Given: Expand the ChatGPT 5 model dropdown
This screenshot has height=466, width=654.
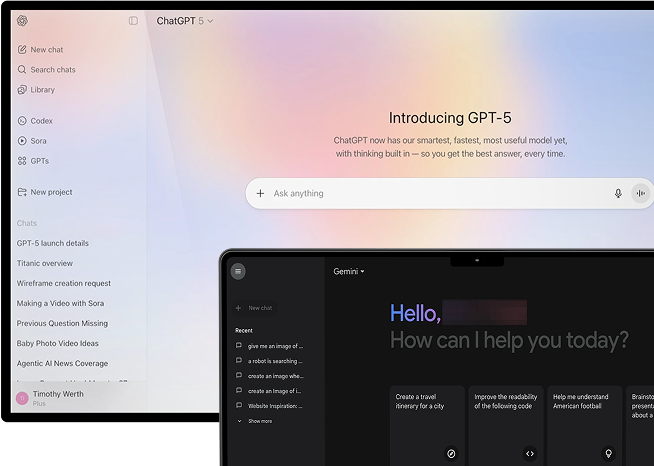Looking at the screenshot, I should [185, 21].
